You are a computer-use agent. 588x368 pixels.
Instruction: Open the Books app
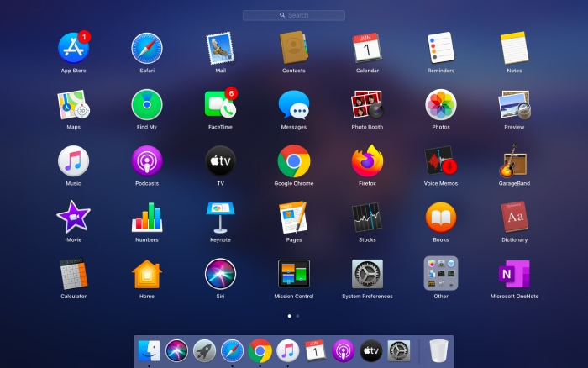(441, 218)
